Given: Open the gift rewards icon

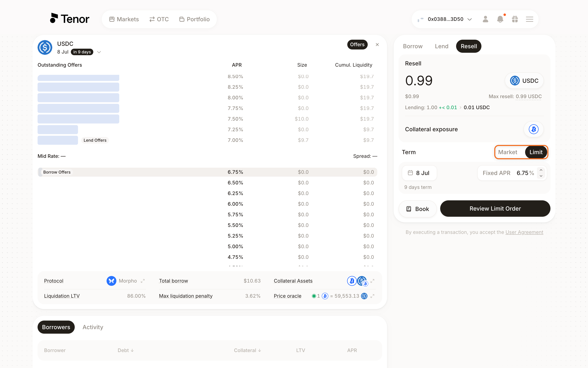Looking at the screenshot, I should pos(515,19).
